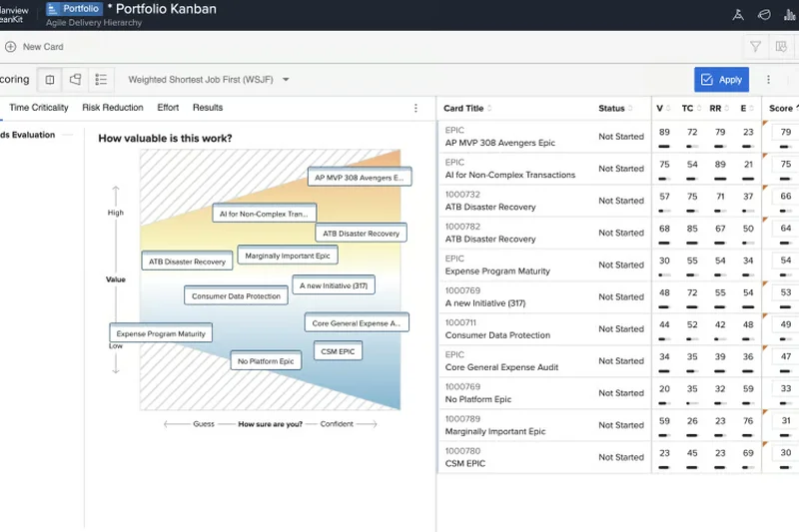The image size is (799, 532).
Task: Open the three-dot menu at end of tabs row
Action: pyautogui.click(x=415, y=108)
